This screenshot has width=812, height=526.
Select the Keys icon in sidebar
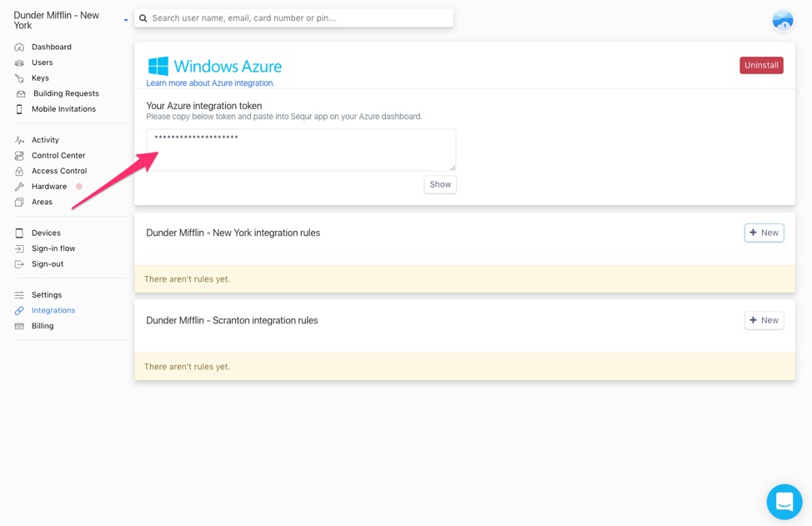19,78
